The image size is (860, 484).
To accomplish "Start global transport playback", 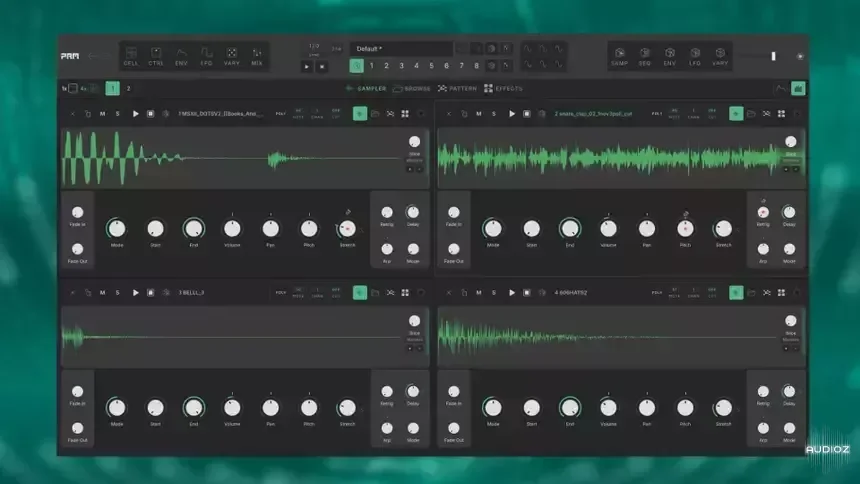I will [307, 66].
